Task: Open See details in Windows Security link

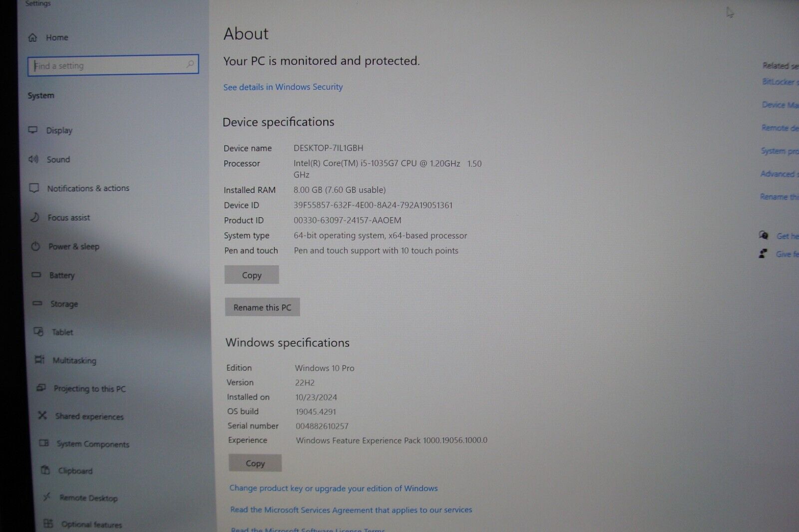Action: 282,87
